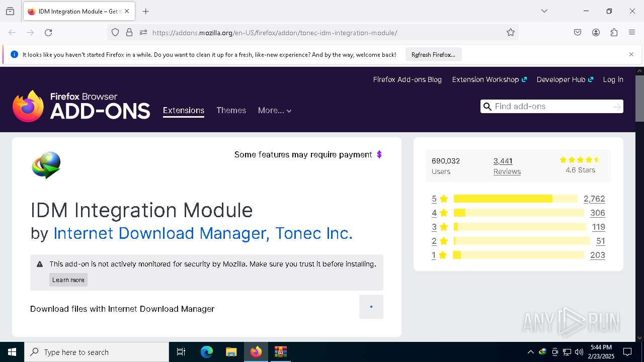This screenshot has height=362, width=644.
Task: Open the 306 four-star reviews count
Action: tap(598, 213)
